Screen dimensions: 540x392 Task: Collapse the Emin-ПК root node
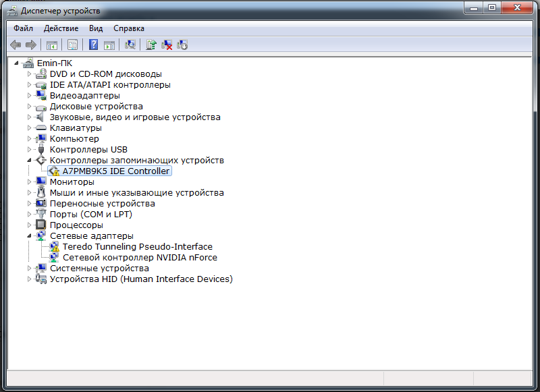tap(16, 63)
